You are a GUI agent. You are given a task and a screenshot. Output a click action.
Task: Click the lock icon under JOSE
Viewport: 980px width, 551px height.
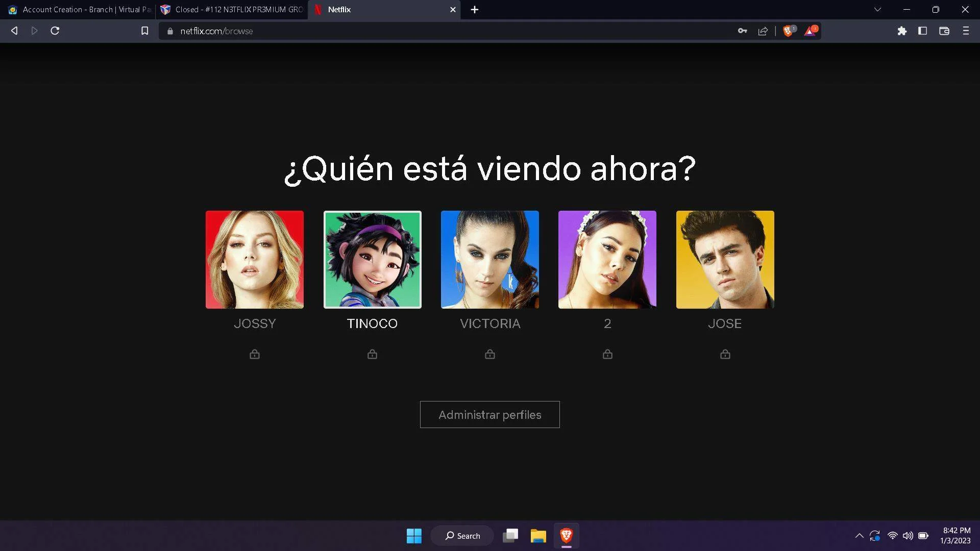725,354
